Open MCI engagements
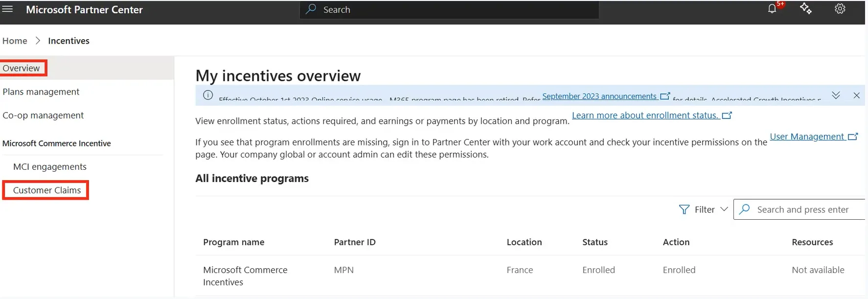The width and height of the screenshot is (868, 299). pos(50,166)
